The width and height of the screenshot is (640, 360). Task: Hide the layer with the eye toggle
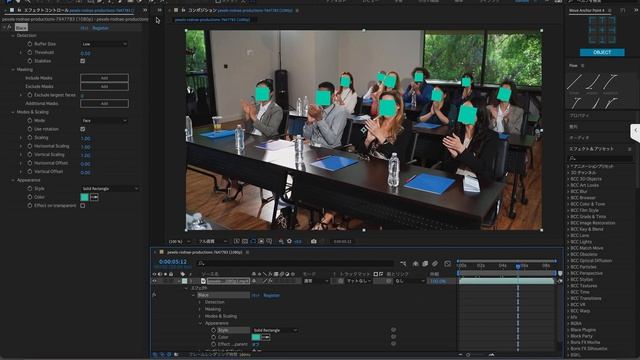[x=154, y=281]
